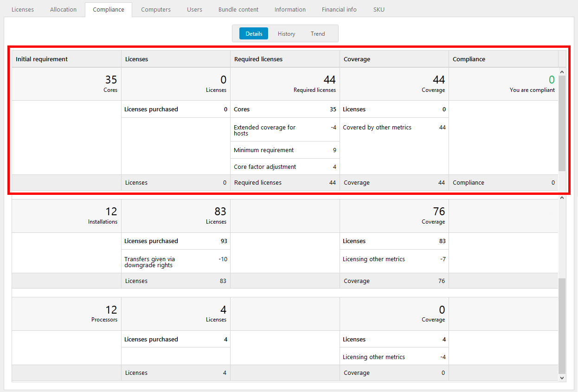Image resolution: width=578 pixels, height=392 pixels.
Task: Click the 'Coverage 76' total row
Action: (394, 281)
